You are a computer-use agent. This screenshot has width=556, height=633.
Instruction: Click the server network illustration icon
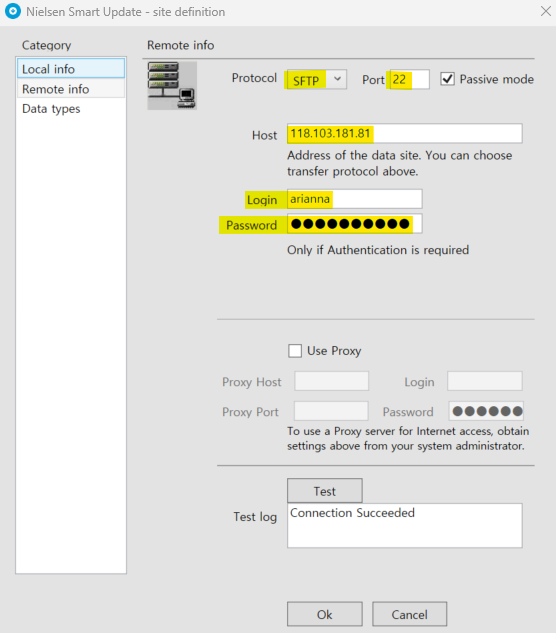click(172, 86)
